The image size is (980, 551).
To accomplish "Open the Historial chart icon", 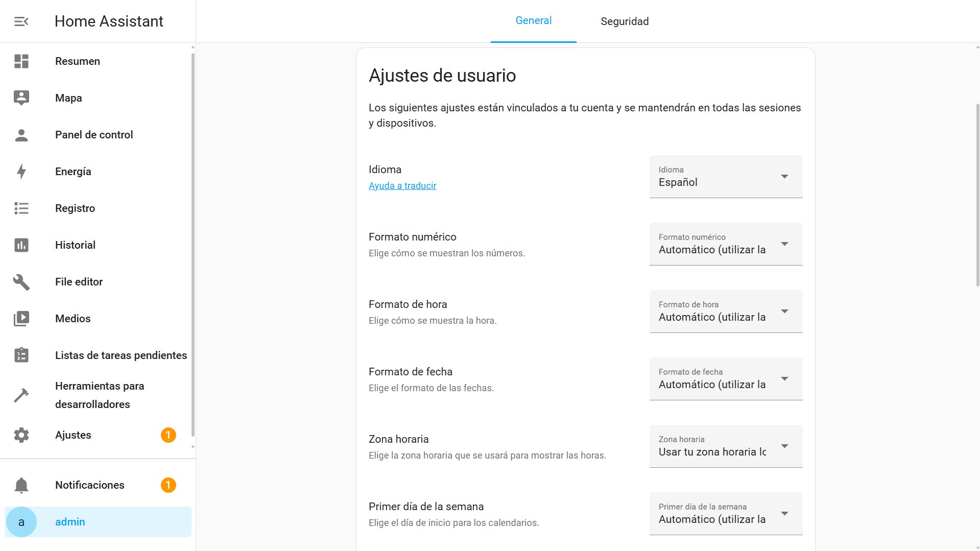I will point(21,245).
